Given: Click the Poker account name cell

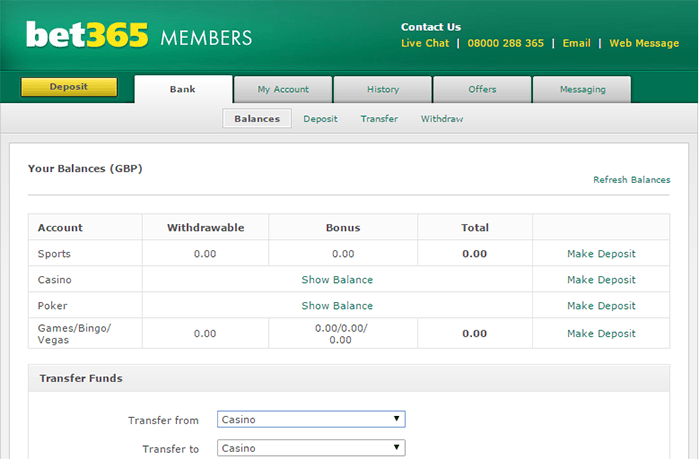Looking at the screenshot, I should pos(85,305).
